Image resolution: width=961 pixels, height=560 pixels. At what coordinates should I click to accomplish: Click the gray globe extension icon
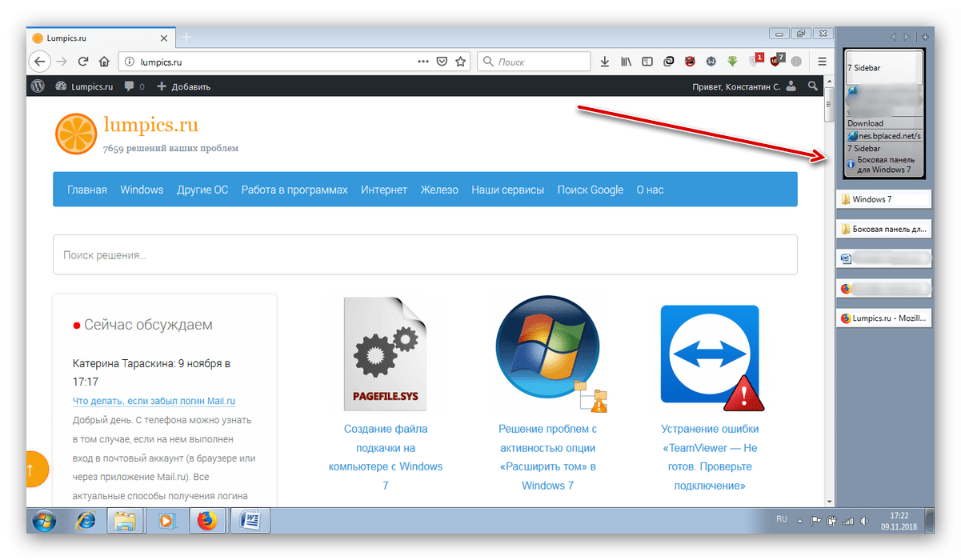coord(796,62)
